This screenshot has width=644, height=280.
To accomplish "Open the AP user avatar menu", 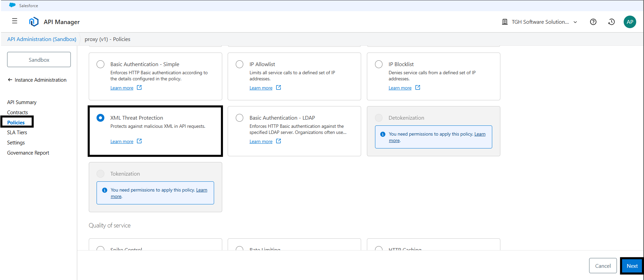I will (630, 22).
